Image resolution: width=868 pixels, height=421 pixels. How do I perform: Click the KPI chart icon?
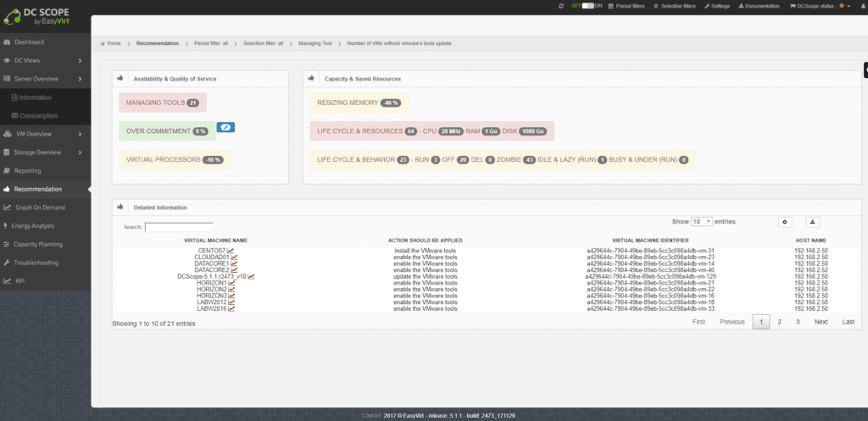point(7,281)
